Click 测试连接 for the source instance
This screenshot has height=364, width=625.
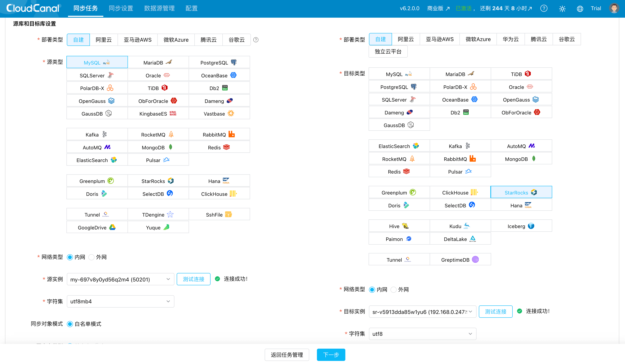(x=194, y=279)
